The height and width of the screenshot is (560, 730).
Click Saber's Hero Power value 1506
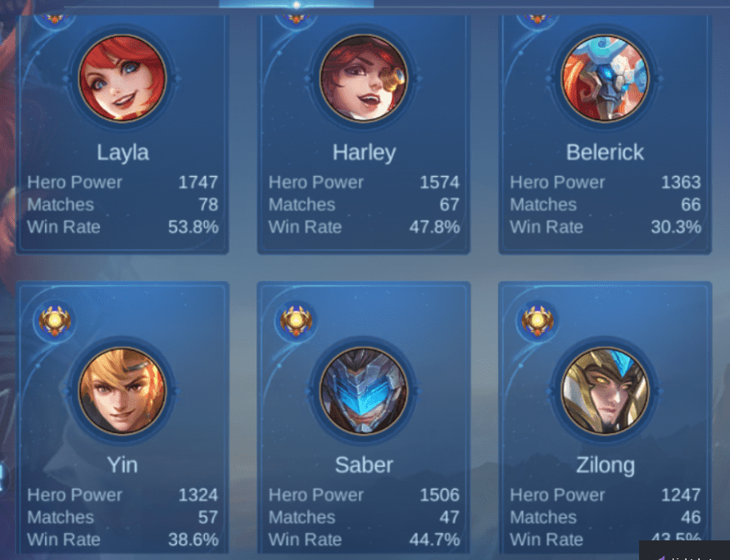tap(439, 495)
